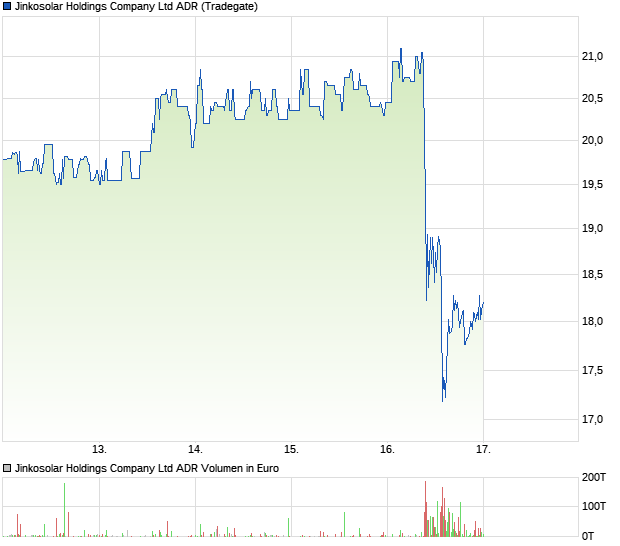Viewport: 620px width, 546px height.
Task: Click the 20,0 price axis label
Action: 592,140
